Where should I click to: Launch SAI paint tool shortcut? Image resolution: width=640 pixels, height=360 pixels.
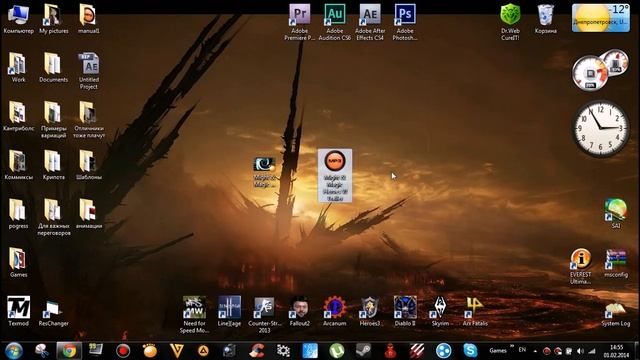(x=616, y=213)
